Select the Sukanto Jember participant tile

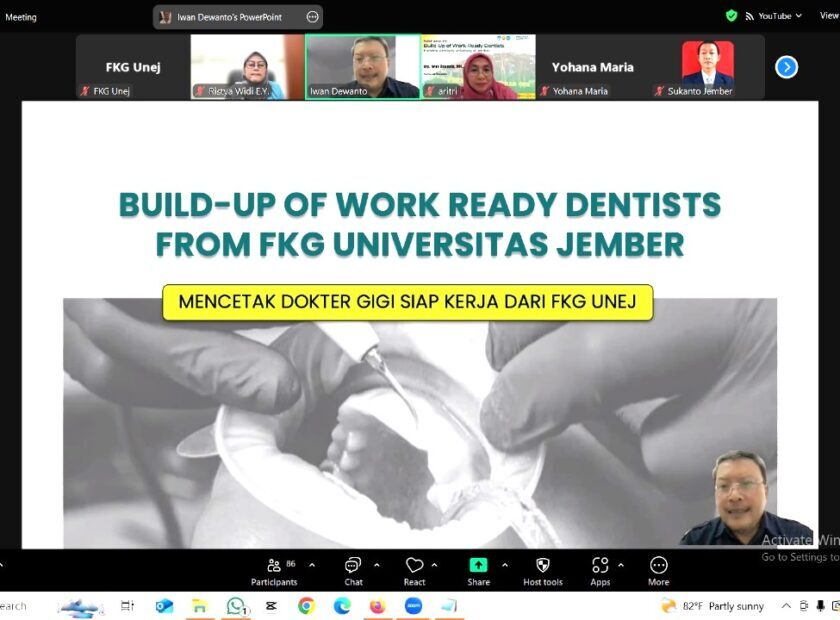coord(708,67)
